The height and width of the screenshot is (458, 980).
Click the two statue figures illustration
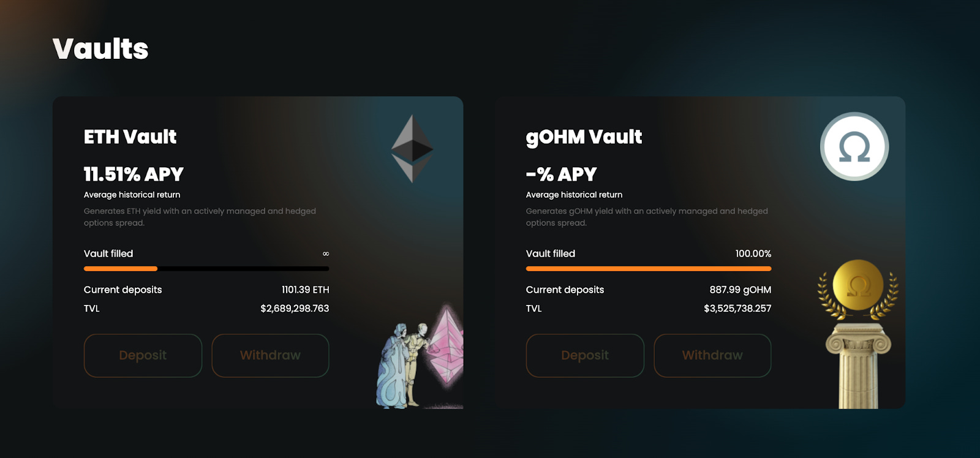tap(402, 365)
